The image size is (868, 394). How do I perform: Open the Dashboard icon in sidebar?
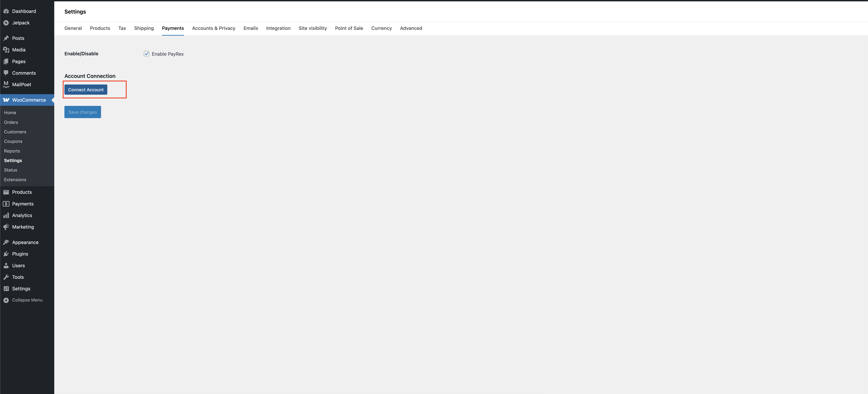6,11
